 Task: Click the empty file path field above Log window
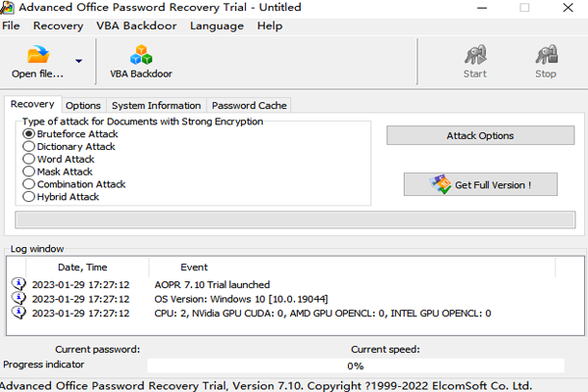pos(295,220)
